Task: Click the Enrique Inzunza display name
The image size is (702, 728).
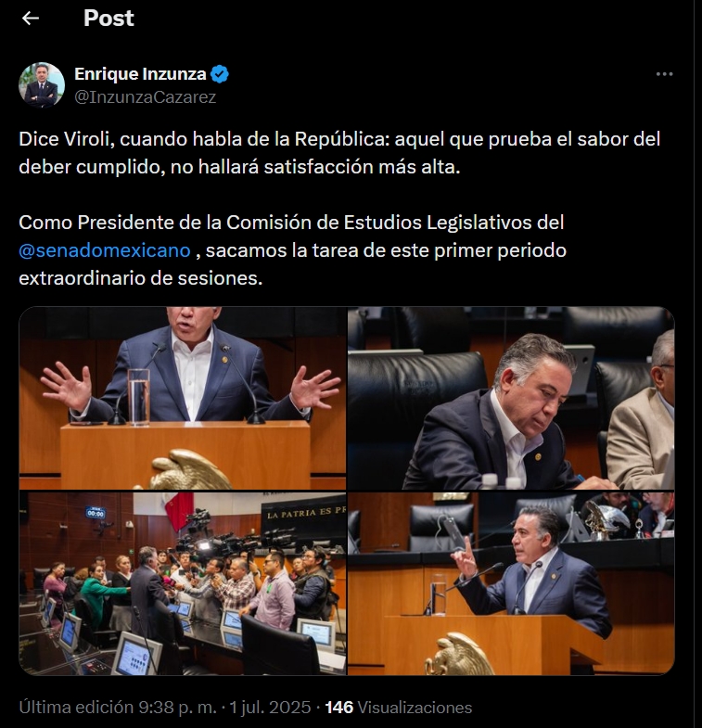Action: 140,74
